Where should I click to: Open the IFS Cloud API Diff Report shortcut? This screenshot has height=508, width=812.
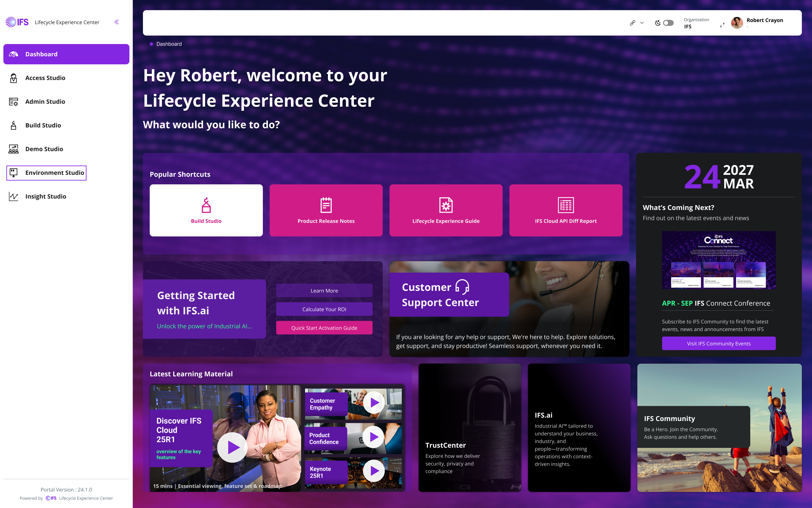coord(566,210)
